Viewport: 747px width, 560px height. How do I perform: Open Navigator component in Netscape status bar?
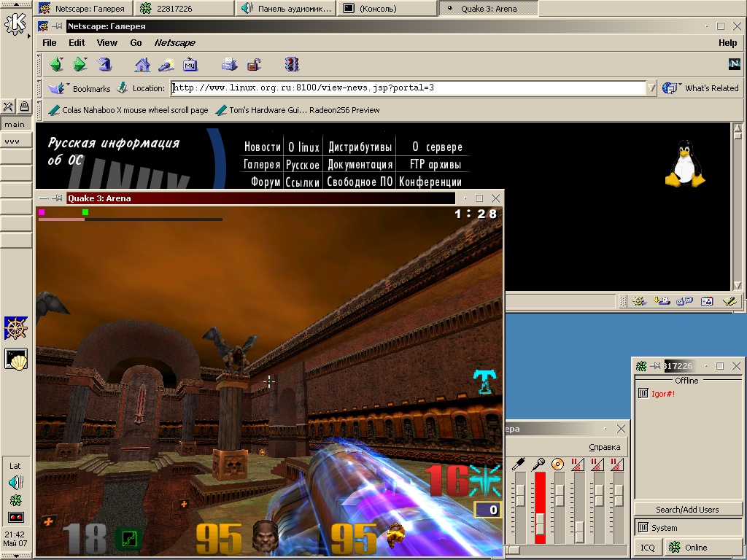tap(639, 301)
